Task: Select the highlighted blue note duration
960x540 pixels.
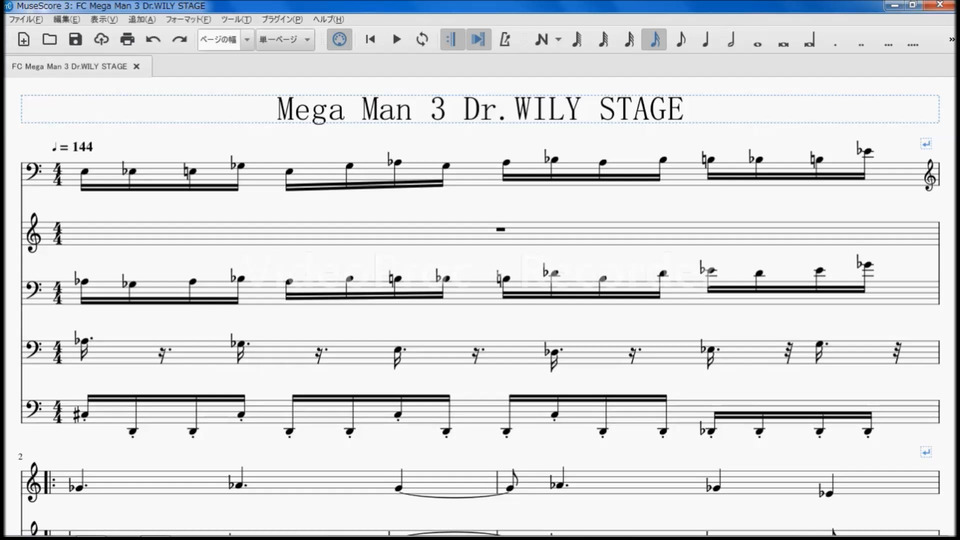Action: tap(654, 40)
